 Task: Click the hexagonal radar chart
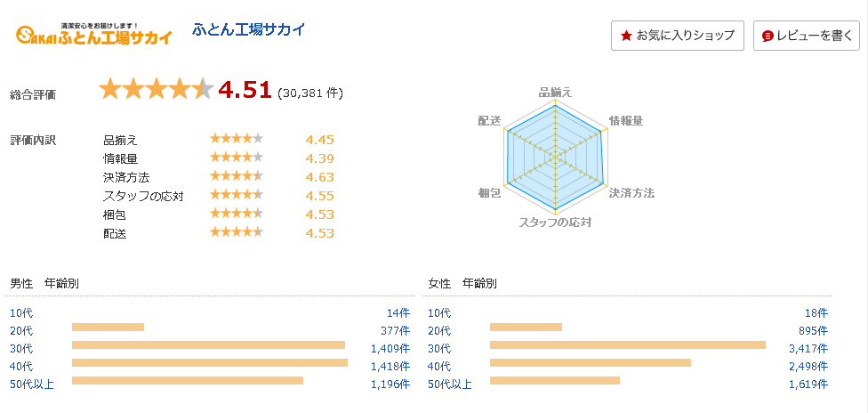click(x=556, y=158)
